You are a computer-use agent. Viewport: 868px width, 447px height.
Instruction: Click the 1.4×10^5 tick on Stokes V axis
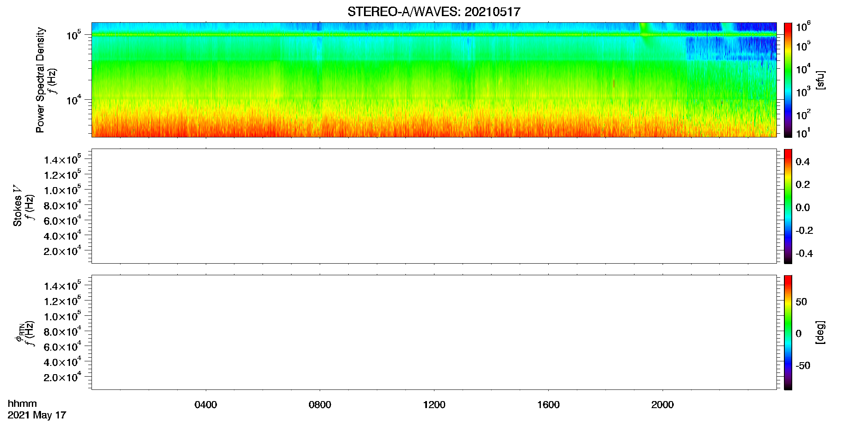pos(63,159)
